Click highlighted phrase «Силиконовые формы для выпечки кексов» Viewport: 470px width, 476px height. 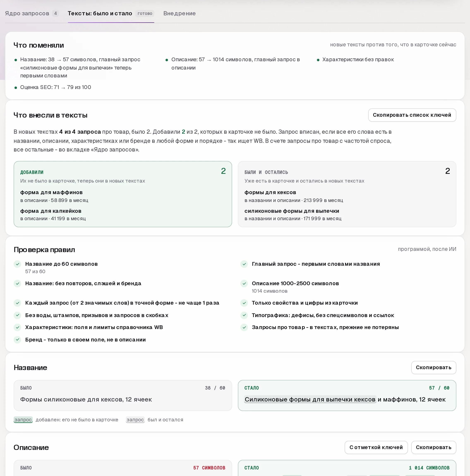(310, 399)
